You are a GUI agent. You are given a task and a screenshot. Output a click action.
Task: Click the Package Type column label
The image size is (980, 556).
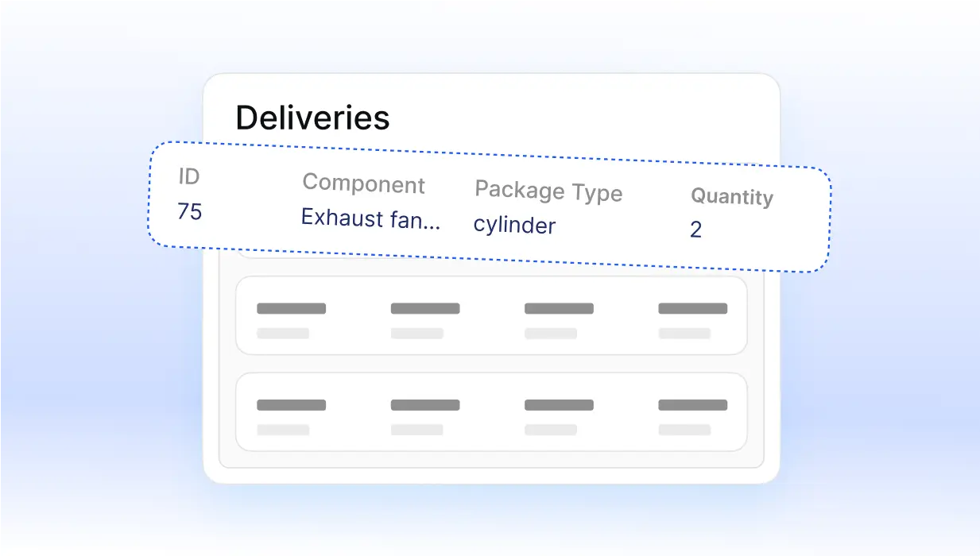pyautogui.click(x=548, y=191)
